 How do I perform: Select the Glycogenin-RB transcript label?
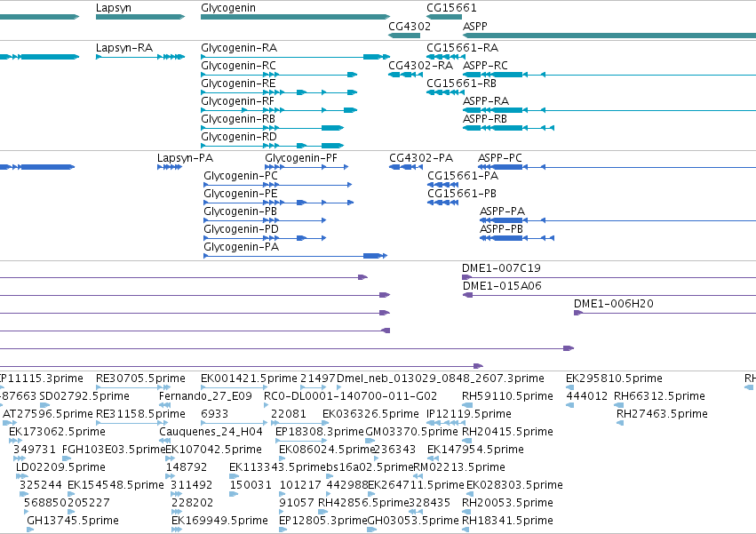pyautogui.click(x=238, y=119)
